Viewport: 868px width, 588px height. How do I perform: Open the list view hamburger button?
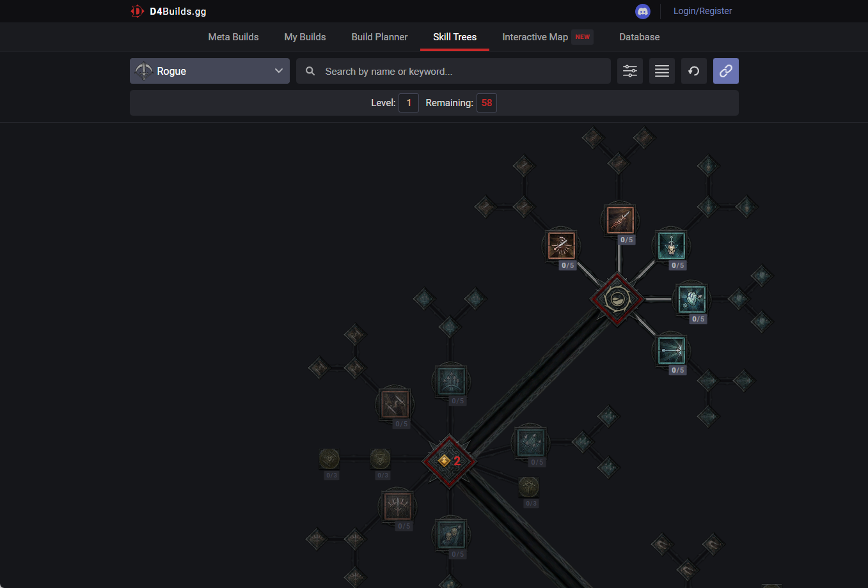(662, 71)
